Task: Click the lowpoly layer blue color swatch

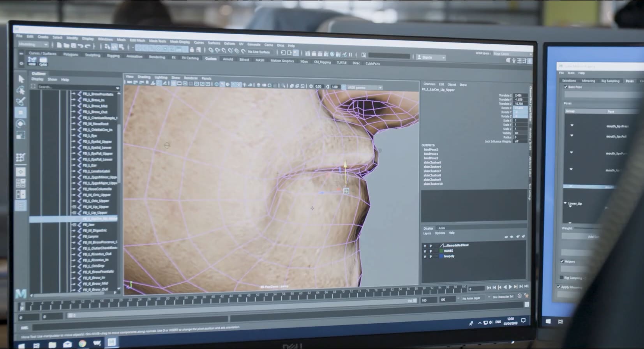Action: [441, 257]
